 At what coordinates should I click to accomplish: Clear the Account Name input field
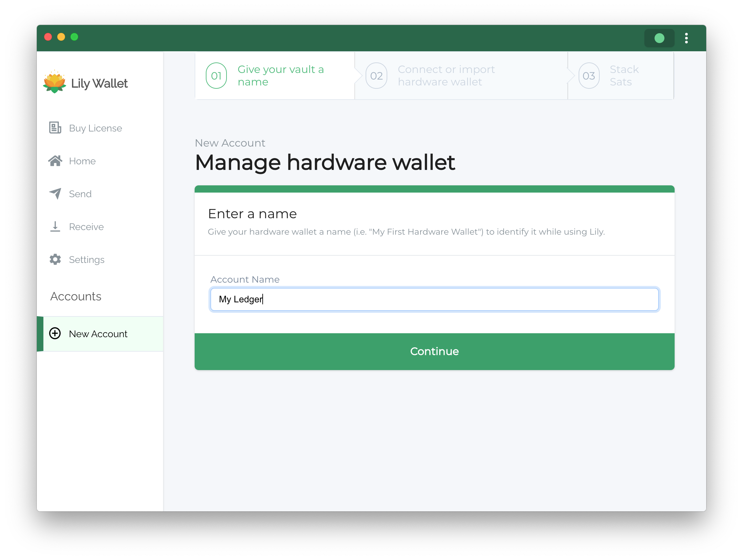click(x=434, y=299)
